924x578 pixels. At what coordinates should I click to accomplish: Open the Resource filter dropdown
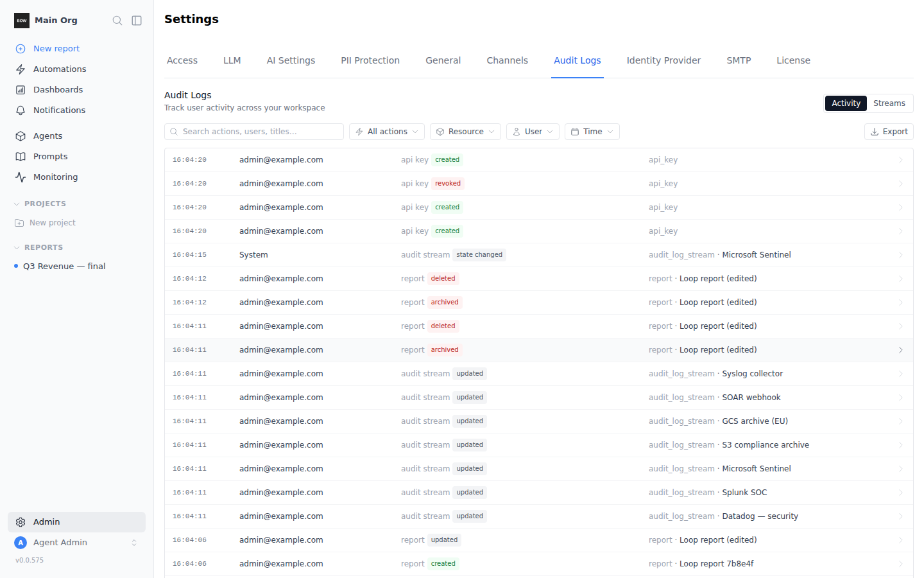point(465,132)
